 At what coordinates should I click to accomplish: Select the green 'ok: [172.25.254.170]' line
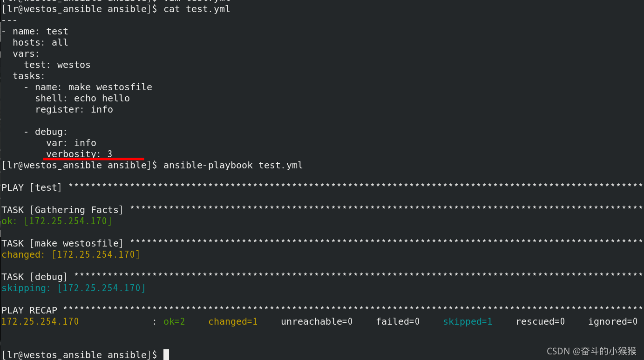click(57, 221)
